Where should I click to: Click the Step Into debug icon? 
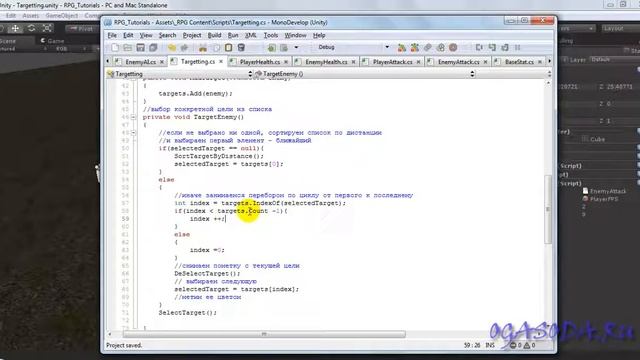492,48
